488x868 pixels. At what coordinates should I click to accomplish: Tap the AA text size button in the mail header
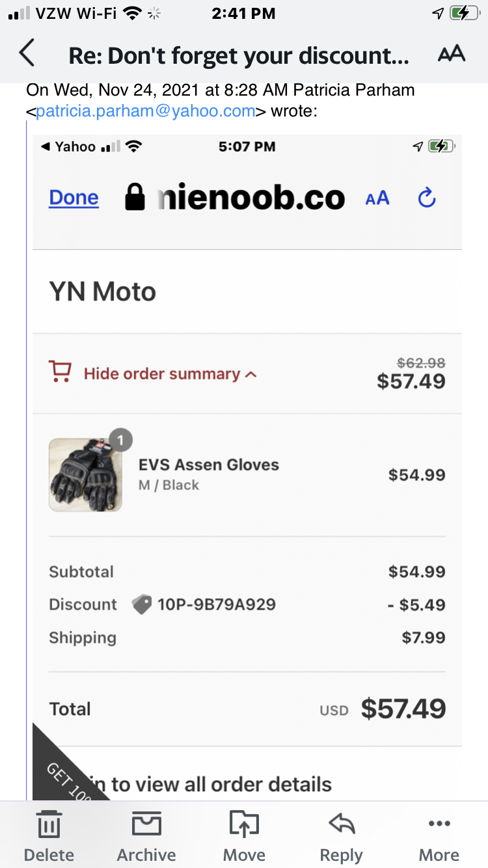[451, 54]
